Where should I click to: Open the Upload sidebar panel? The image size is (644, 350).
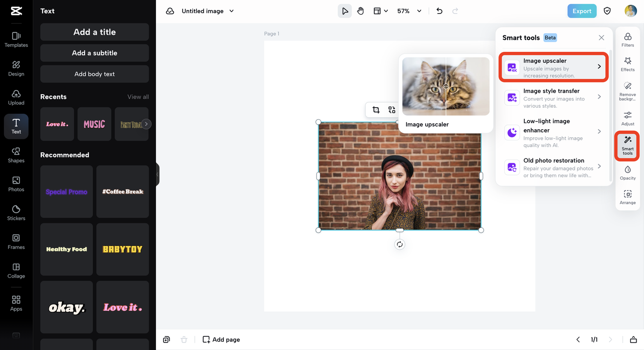pos(16,98)
